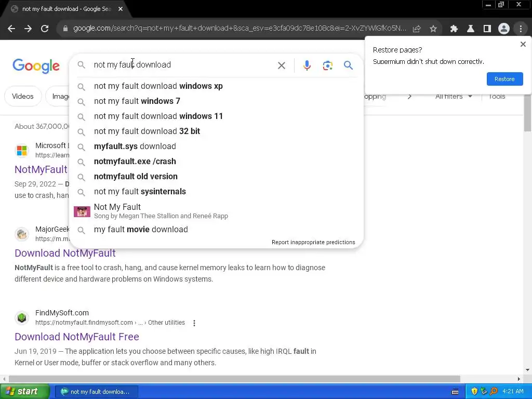Viewport: 532px width, 399px height.
Task: Select suggestion 'not my fault windows 7'
Action: tap(216, 101)
